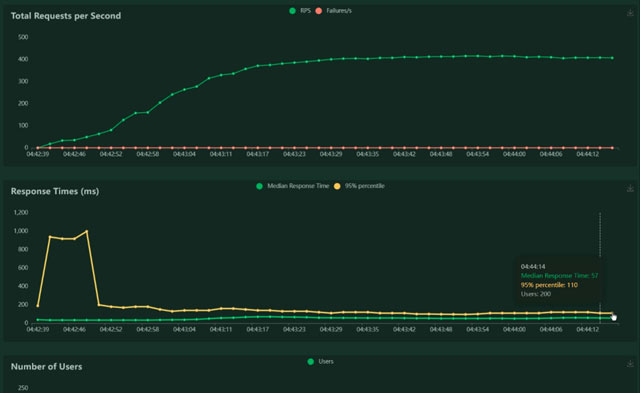
Task: Click the final RPS data point near 400
Action: 612,58
